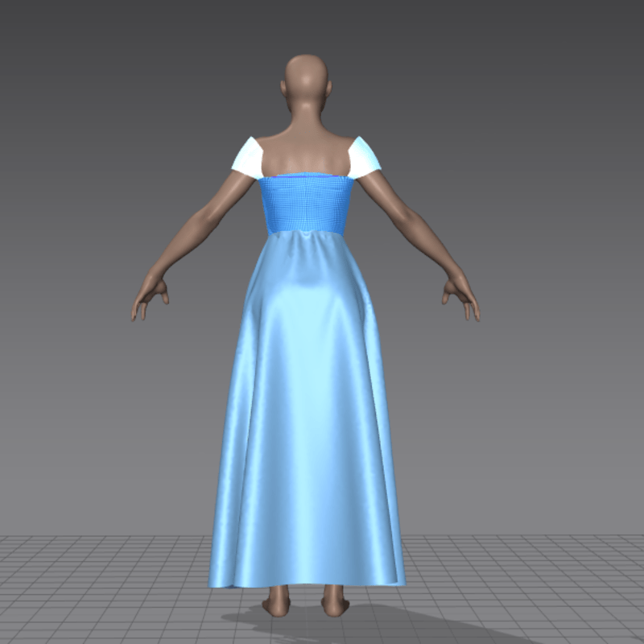Viewport: 644px width, 644px height.
Task: Select the white sleeve on the left
Action: tap(249, 158)
